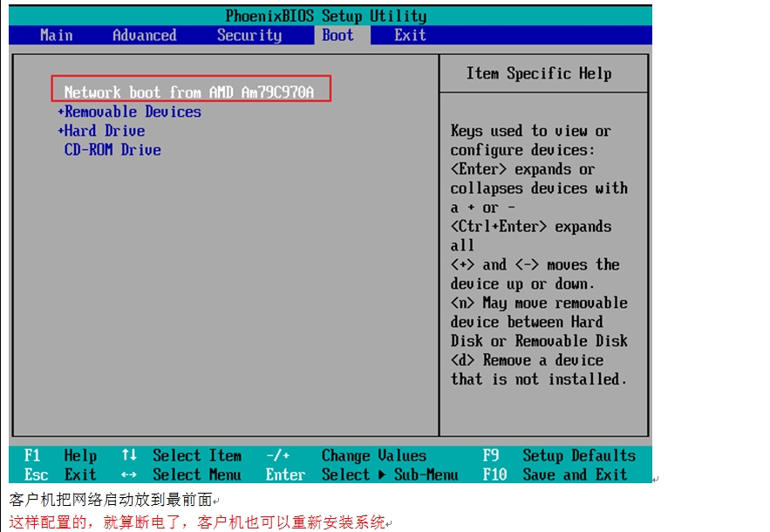Click the -/+ Change Values hint
Image resolution: width=770 pixels, height=532 pixels.
coord(346,455)
